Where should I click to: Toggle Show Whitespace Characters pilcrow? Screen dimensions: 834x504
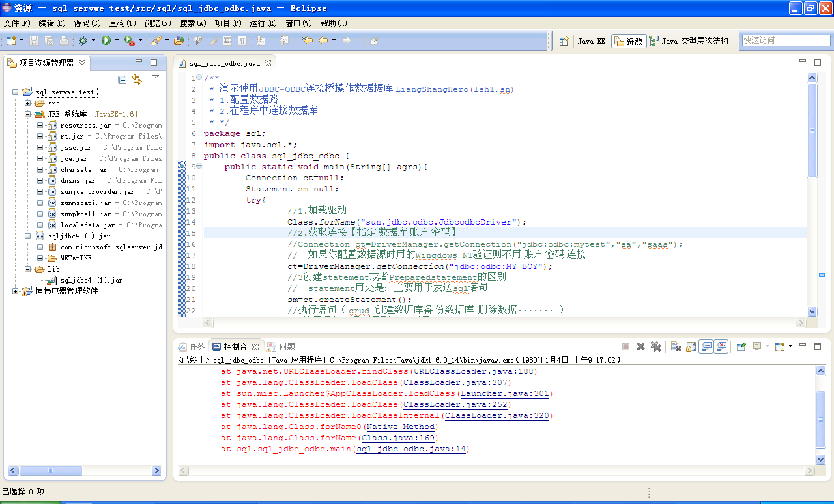point(242,40)
